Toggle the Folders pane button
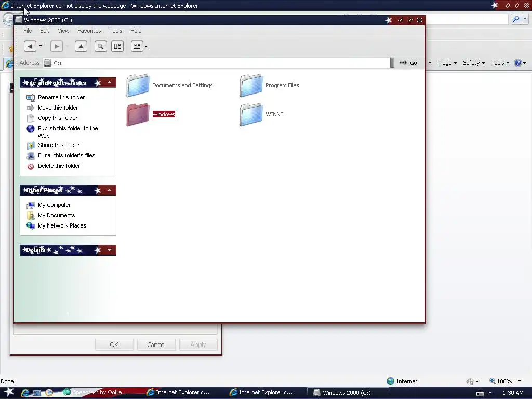This screenshot has height=399, width=532. [x=117, y=46]
